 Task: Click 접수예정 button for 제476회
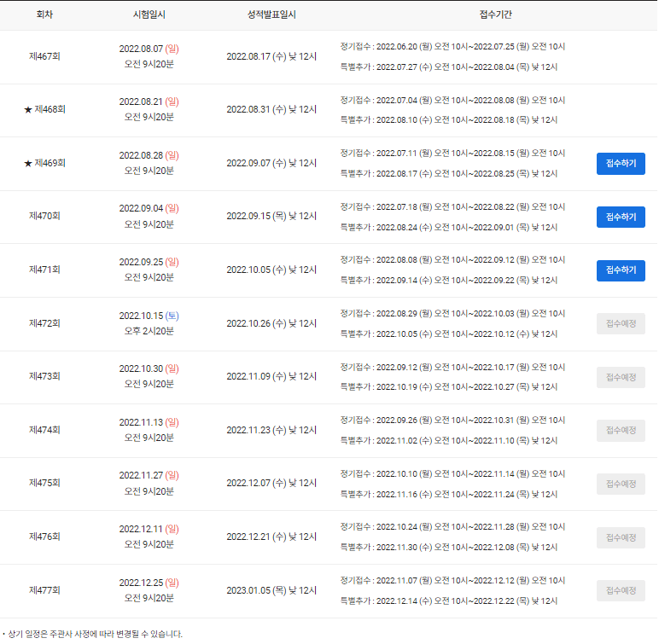click(x=621, y=537)
